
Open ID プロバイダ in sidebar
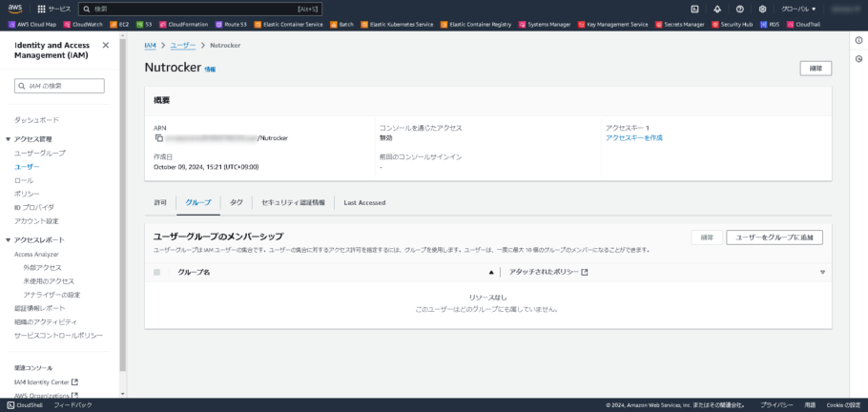pos(34,207)
